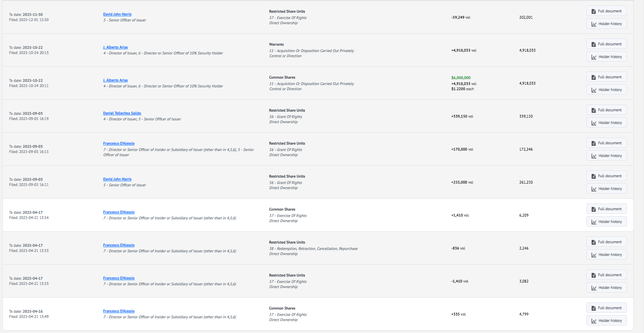Click document icon for the $6,000,000 Common Shares row
Viewport: 644px width, 333px height.
(594, 77)
